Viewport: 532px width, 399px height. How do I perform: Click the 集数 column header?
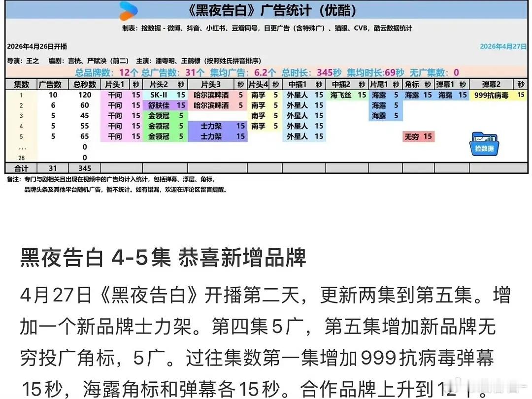(21, 84)
